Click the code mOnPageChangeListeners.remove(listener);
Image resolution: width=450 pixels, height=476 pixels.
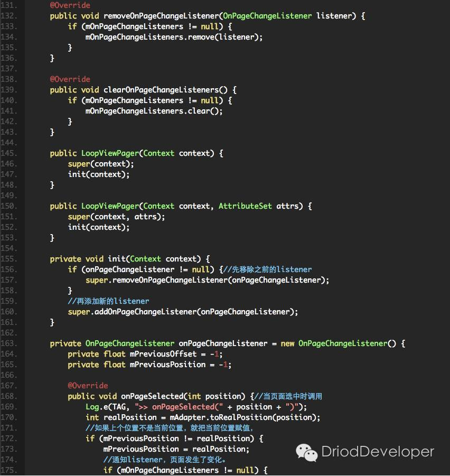[174, 37]
